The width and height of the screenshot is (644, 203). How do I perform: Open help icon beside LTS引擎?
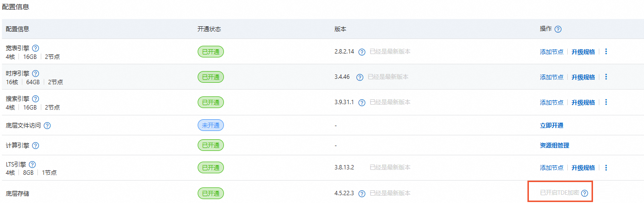pyautogui.click(x=33, y=165)
